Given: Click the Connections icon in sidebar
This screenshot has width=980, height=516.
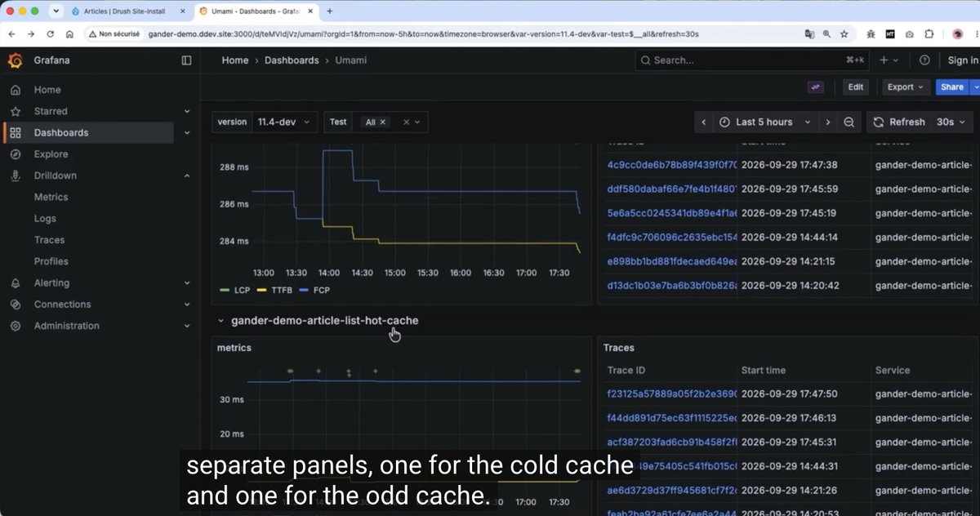Looking at the screenshot, I should pos(16,305).
